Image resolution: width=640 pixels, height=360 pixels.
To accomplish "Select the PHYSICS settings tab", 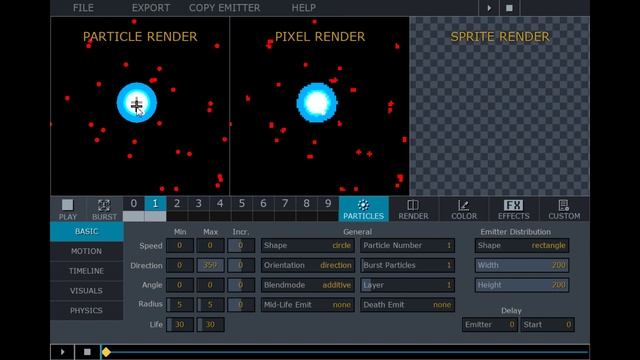I will point(87,311).
